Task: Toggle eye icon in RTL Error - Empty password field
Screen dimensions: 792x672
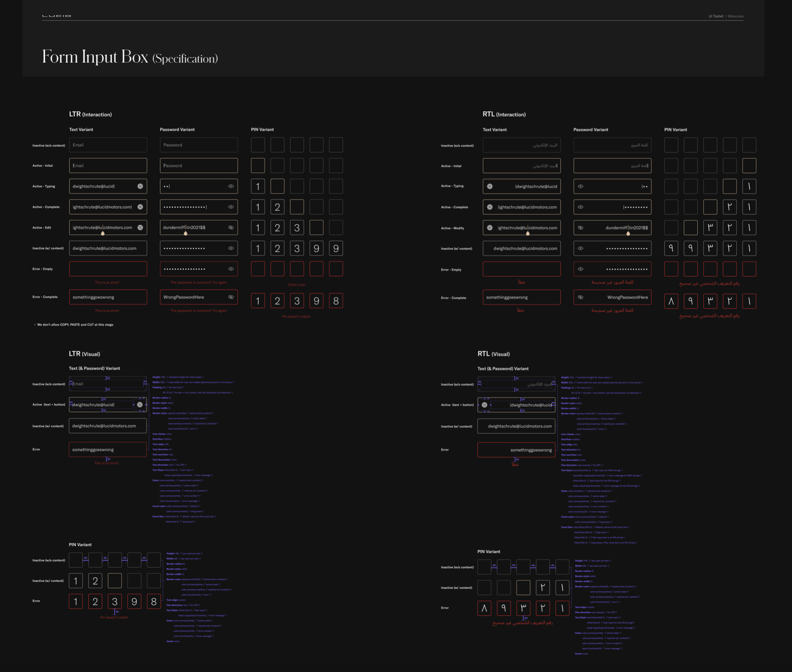Action: pyautogui.click(x=581, y=269)
